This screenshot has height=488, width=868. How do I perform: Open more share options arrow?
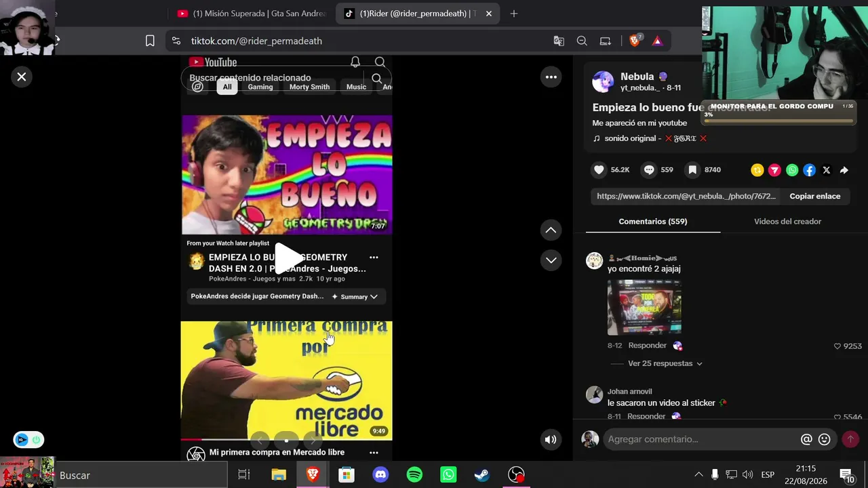click(844, 170)
